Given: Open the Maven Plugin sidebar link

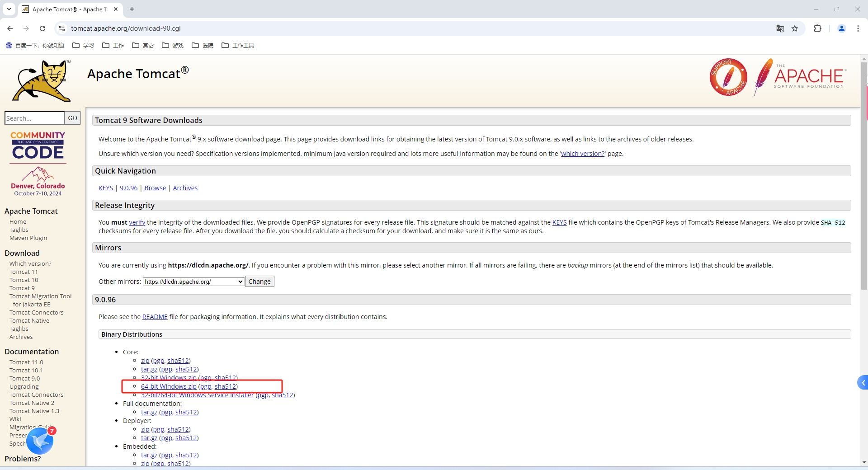Looking at the screenshot, I should (x=28, y=238).
